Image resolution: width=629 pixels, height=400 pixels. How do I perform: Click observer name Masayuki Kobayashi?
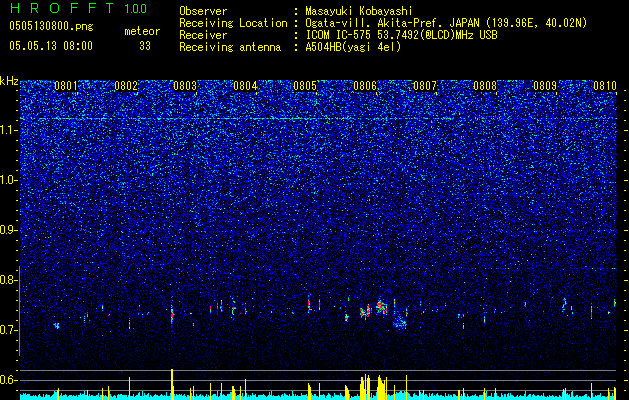point(359,11)
